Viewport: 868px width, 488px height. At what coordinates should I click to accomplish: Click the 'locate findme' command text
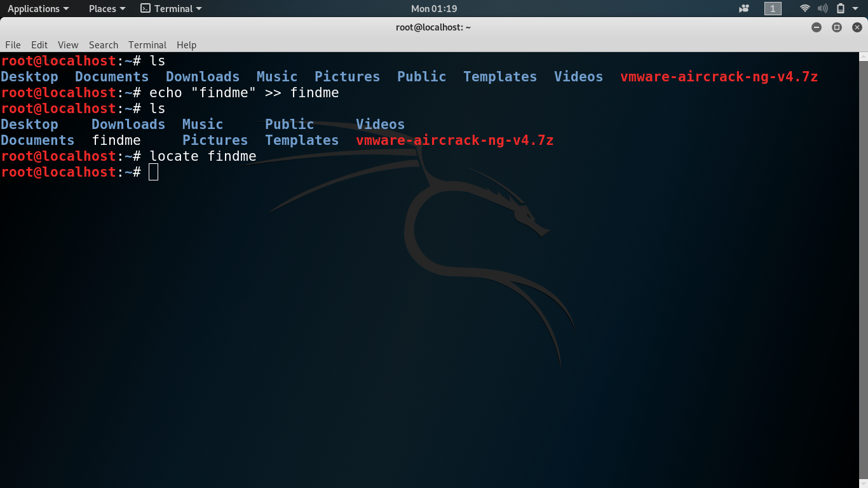(203, 156)
